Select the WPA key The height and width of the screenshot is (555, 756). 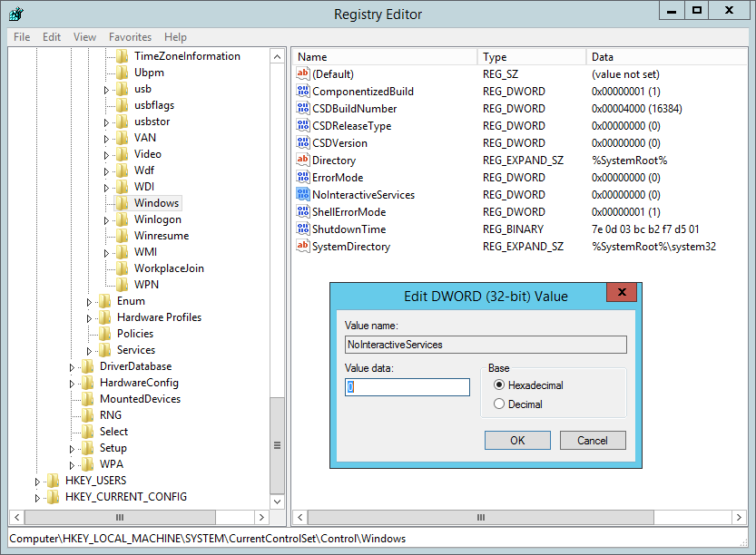click(x=112, y=464)
